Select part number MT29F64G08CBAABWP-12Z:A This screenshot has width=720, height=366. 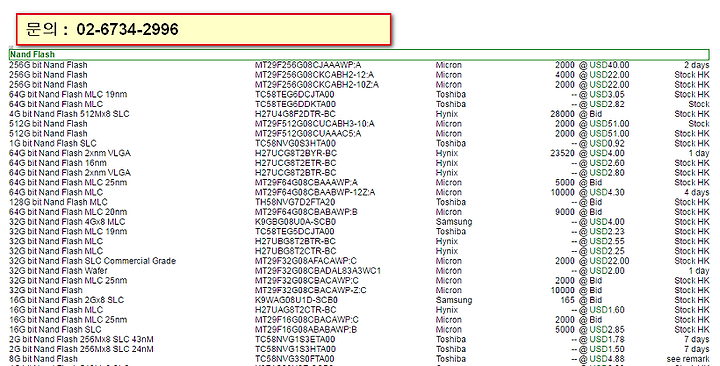(315, 192)
